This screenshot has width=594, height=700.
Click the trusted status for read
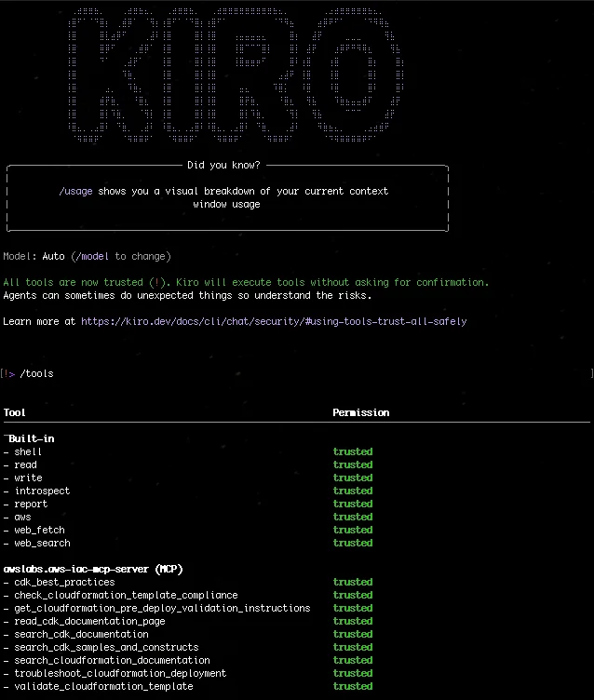coord(353,464)
